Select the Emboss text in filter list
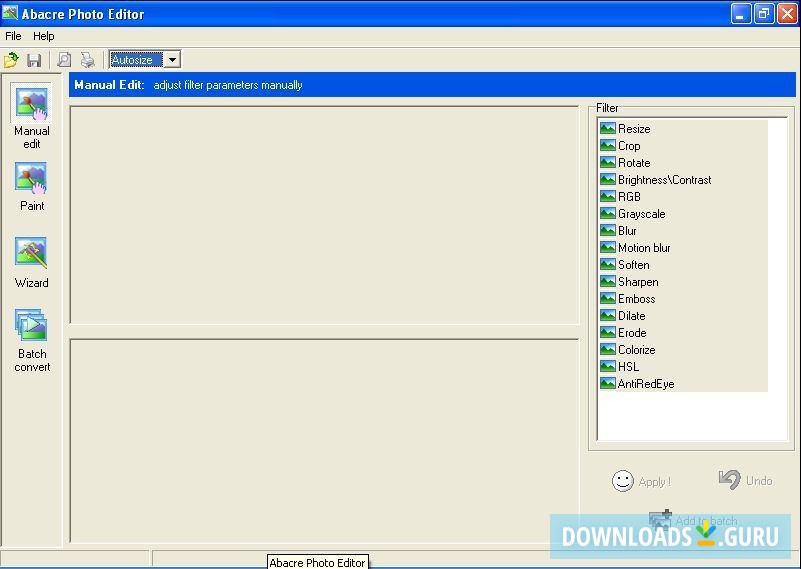This screenshot has height=569, width=801. tap(637, 299)
